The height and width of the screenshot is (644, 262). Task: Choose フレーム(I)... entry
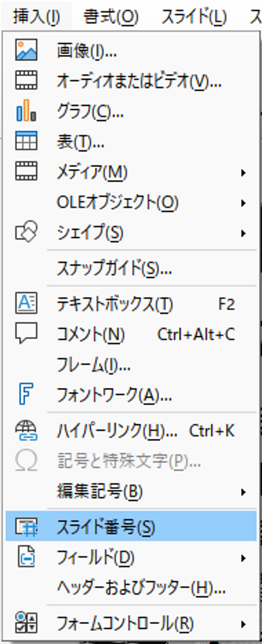tap(131, 365)
